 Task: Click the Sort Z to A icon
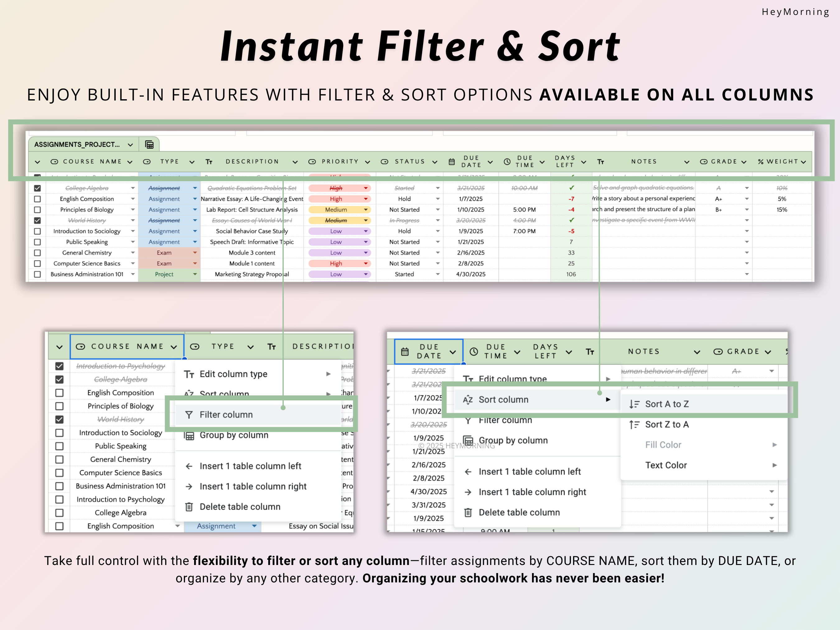tap(634, 425)
